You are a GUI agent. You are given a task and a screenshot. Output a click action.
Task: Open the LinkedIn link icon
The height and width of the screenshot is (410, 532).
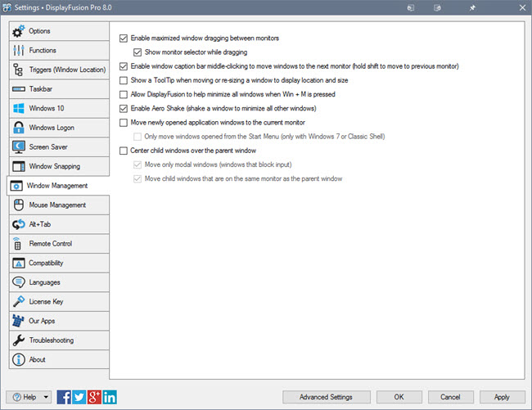[x=110, y=397]
